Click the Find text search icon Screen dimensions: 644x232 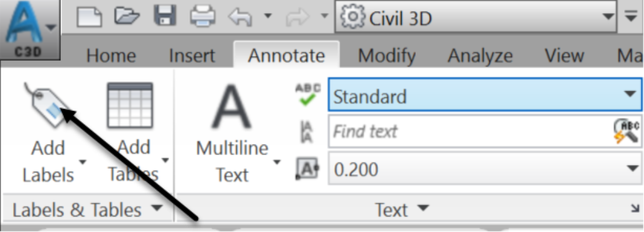click(x=627, y=131)
